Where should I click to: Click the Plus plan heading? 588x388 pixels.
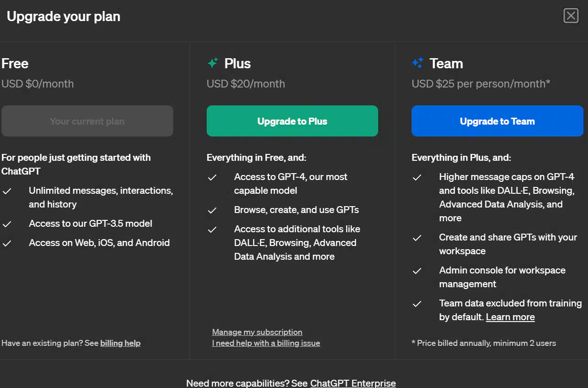pos(237,63)
